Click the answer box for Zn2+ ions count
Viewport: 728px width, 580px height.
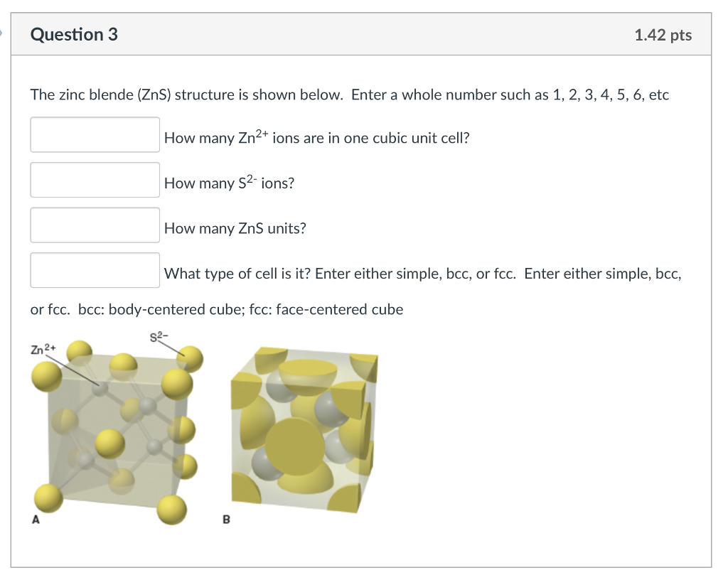(x=95, y=134)
